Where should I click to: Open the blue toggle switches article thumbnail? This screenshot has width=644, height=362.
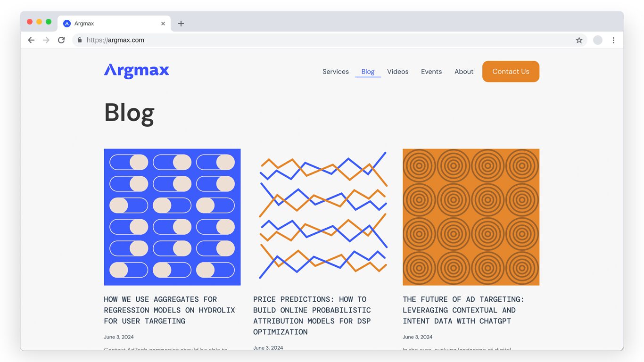(x=172, y=217)
